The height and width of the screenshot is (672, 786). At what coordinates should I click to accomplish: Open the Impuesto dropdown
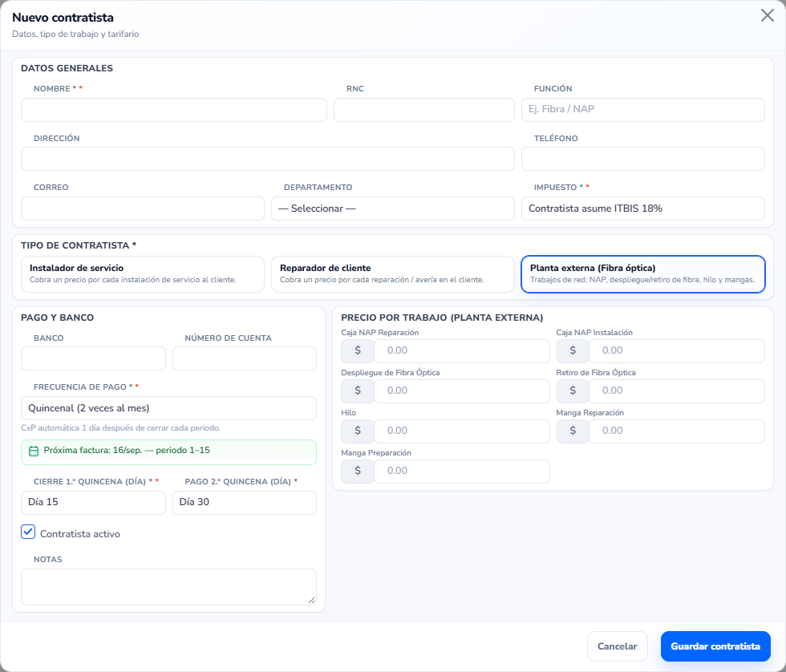(x=643, y=208)
